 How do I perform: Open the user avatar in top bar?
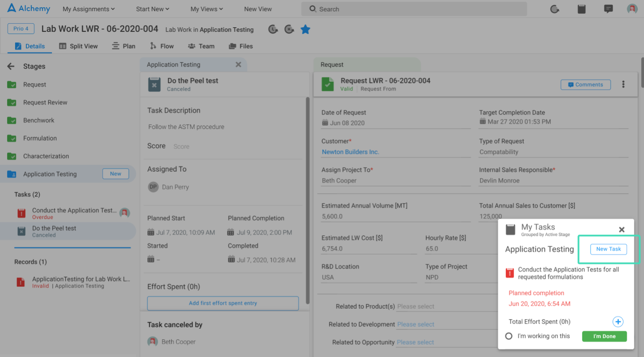pos(632,9)
